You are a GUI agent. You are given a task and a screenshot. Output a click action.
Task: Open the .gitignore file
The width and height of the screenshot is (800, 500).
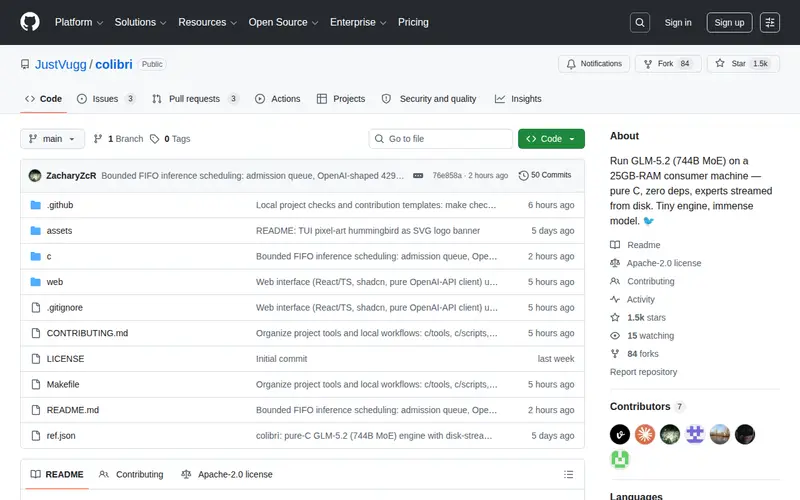(65, 308)
